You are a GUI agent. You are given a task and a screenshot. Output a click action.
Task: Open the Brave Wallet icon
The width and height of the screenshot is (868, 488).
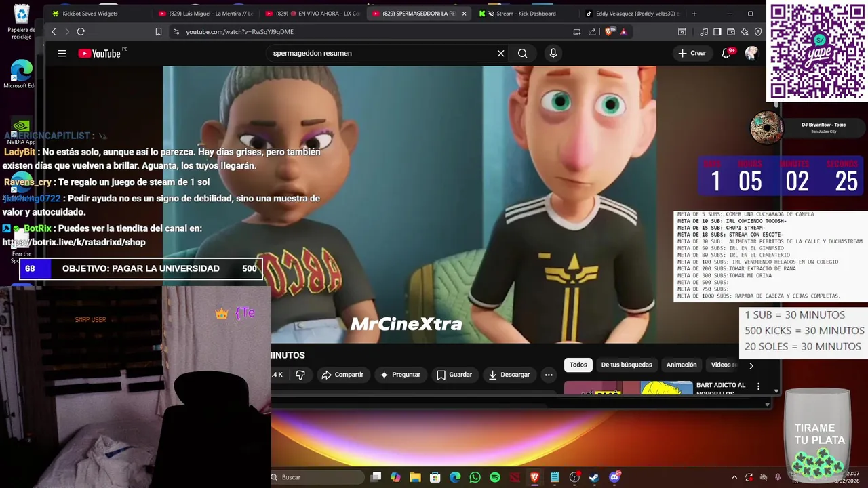pos(731,32)
